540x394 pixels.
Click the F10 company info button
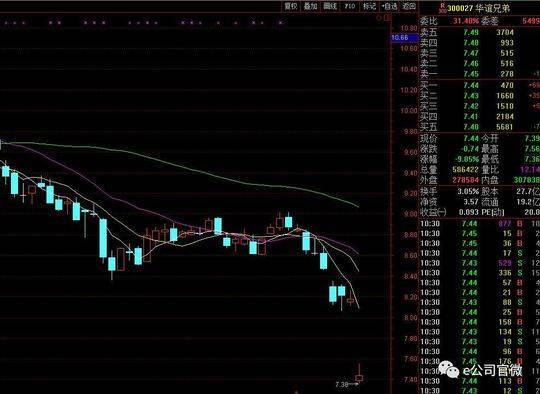pos(350,6)
